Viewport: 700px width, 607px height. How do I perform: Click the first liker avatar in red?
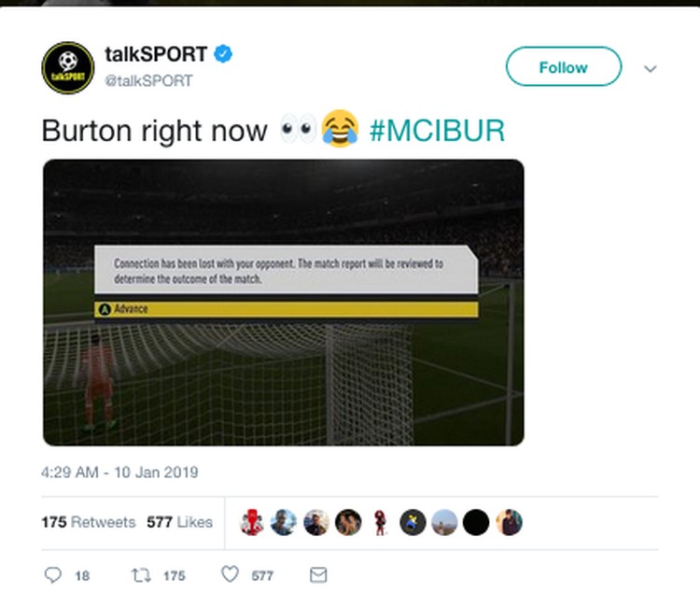tap(252, 522)
